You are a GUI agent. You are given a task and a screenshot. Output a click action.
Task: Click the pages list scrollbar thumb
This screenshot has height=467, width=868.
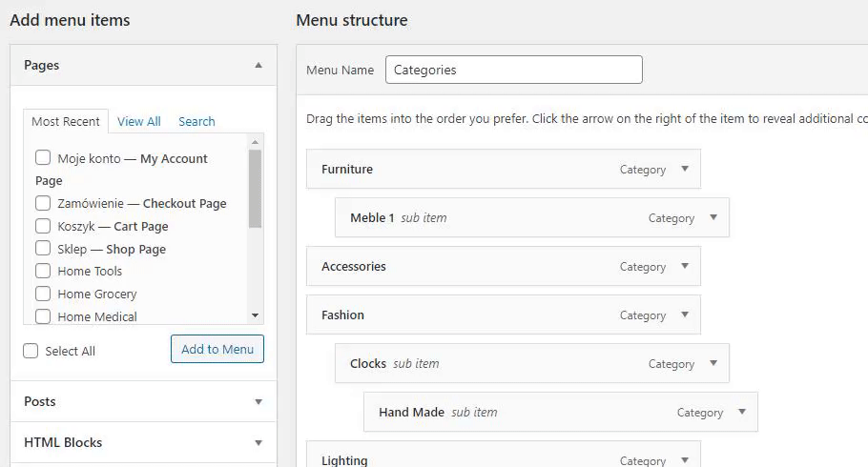(255, 189)
